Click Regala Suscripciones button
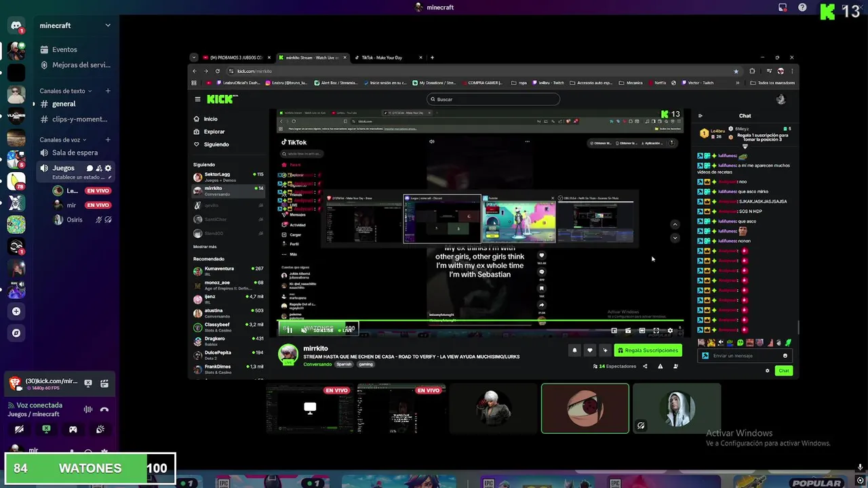Screen dimensions: 868x488 click(648, 350)
